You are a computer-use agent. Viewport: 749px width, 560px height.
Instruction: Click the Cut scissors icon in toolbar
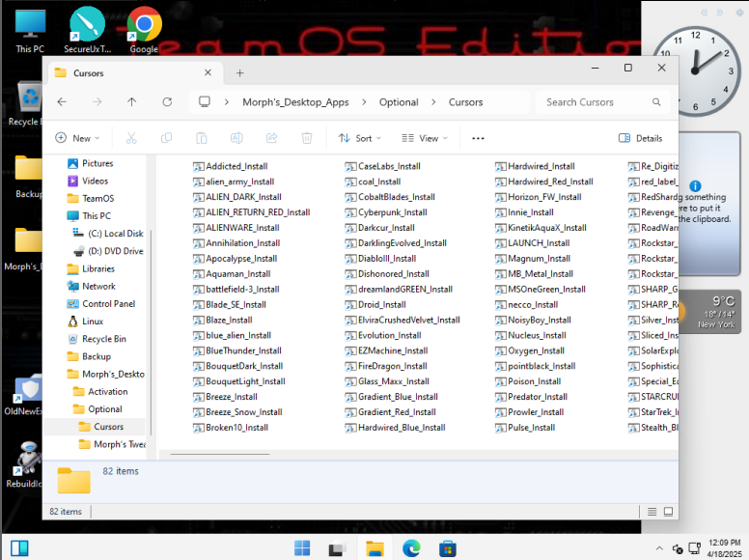[131, 138]
